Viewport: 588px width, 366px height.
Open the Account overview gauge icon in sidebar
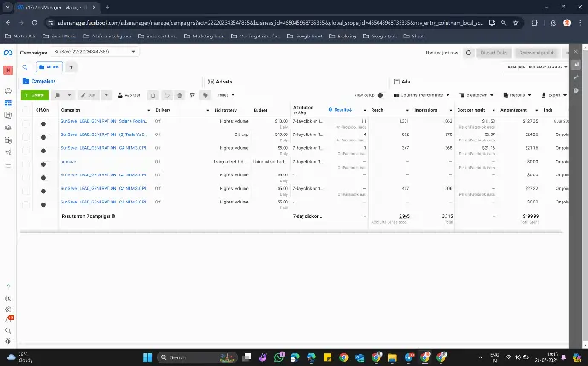(8, 91)
